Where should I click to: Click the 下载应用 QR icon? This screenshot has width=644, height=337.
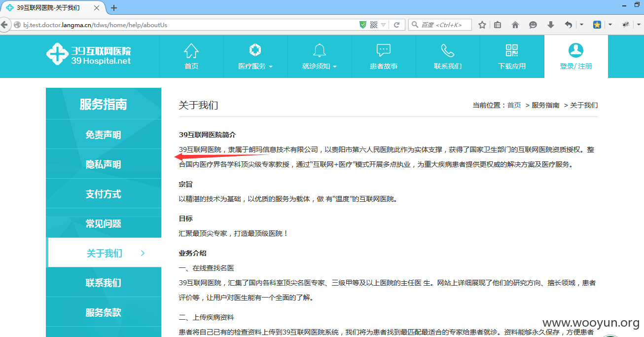point(512,50)
